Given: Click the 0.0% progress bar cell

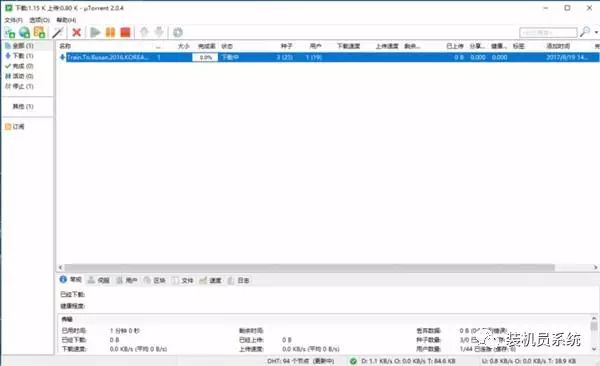Looking at the screenshot, I should tap(205, 57).
